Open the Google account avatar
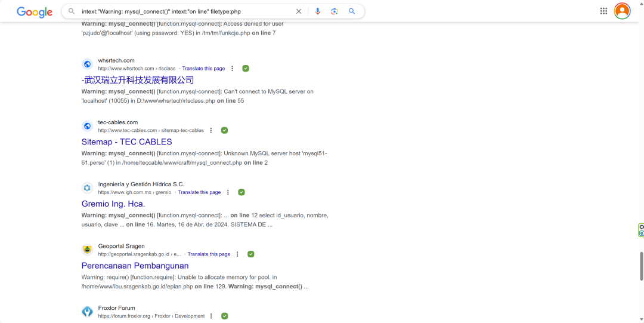644x323 pixels. coord(622,11)
